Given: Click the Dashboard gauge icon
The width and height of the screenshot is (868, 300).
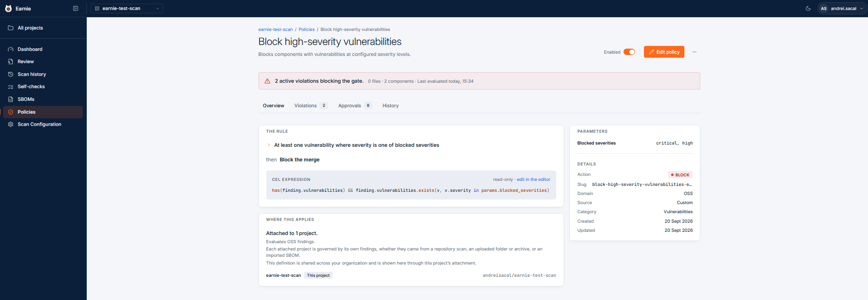Looking at the screenshot, I should 10,49.
